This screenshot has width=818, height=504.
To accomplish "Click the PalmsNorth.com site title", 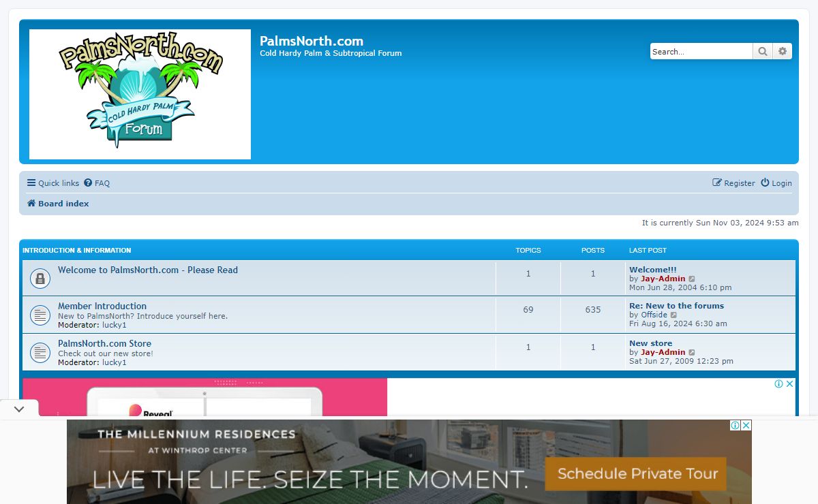I will coord(312,41).
